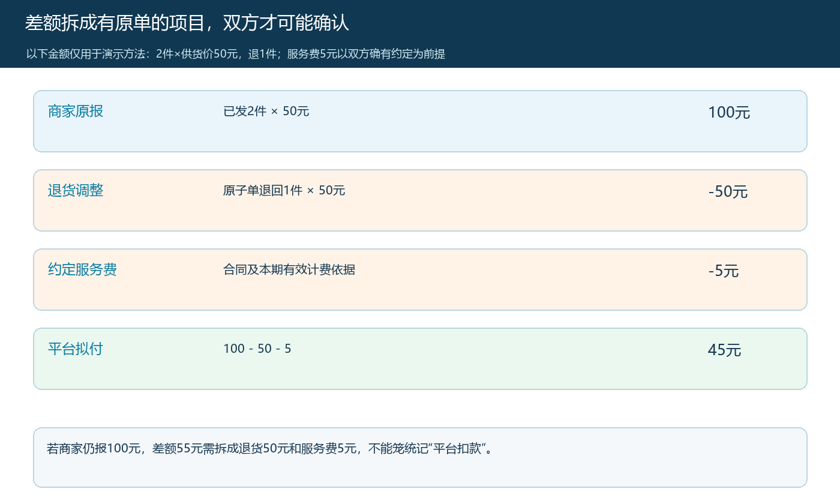The image size is (840, 504).
Task: Select the 商家原报 label
Action: click(x=76, y=111)
